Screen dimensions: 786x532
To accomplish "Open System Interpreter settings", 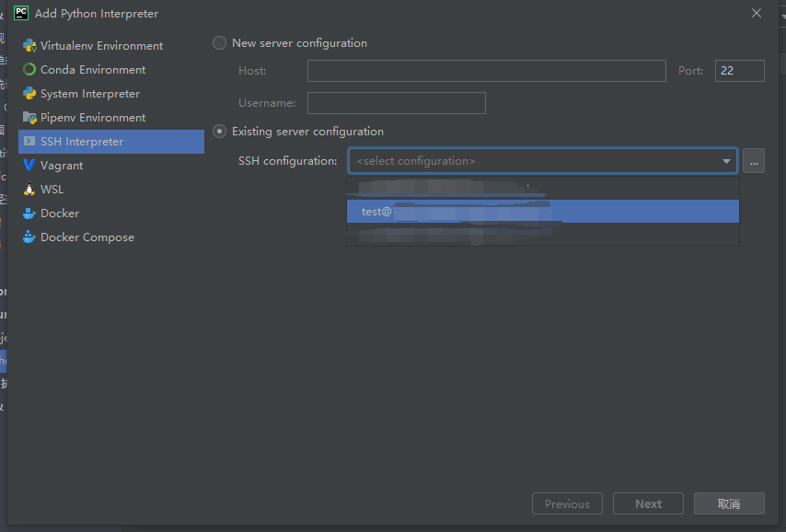I will 111,94.
